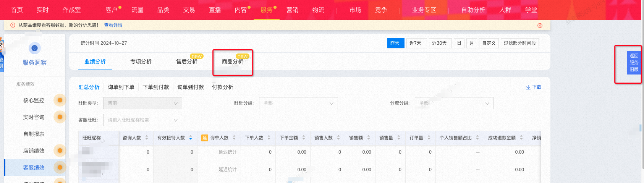Select 月 time granularity
This screenshot has width=644, height=183.
pyautogui.click(x=472, y=43)
